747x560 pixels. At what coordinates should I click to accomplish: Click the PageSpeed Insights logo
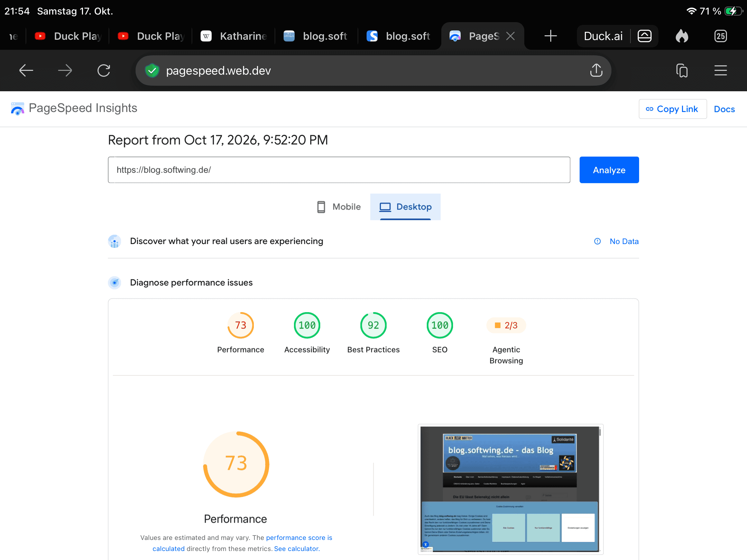click(74, 108)
